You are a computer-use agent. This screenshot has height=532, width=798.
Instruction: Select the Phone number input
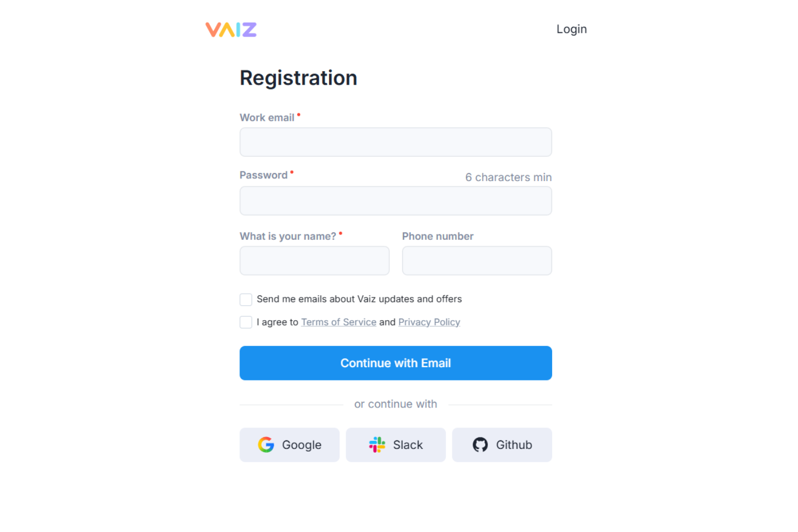(x=477, y=260)
